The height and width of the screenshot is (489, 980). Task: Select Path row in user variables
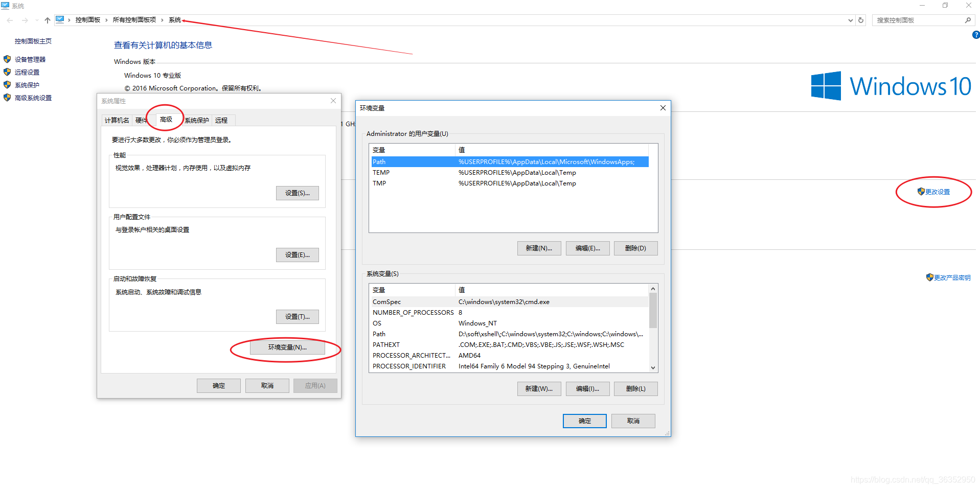[510, 162]
